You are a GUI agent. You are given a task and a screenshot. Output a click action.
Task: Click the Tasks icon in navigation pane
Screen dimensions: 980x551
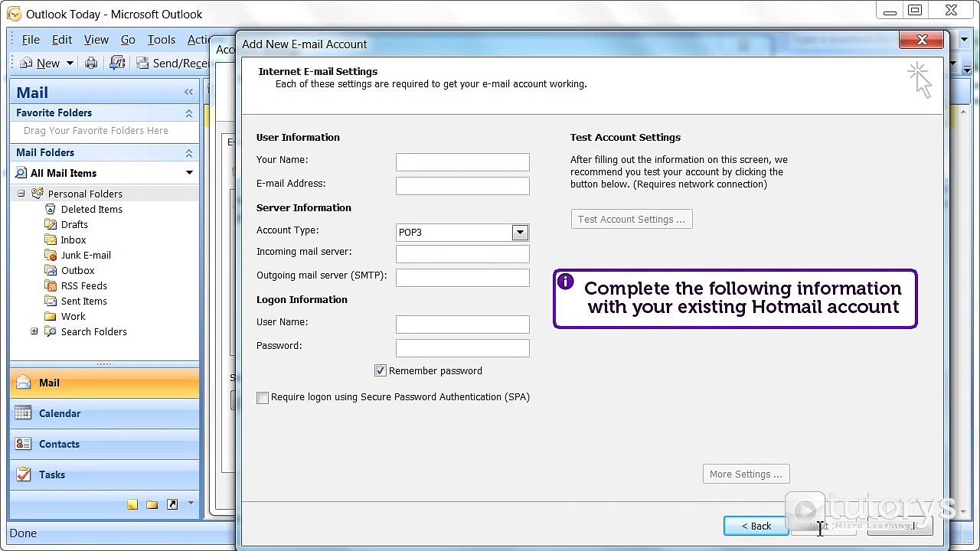[24, 474]
